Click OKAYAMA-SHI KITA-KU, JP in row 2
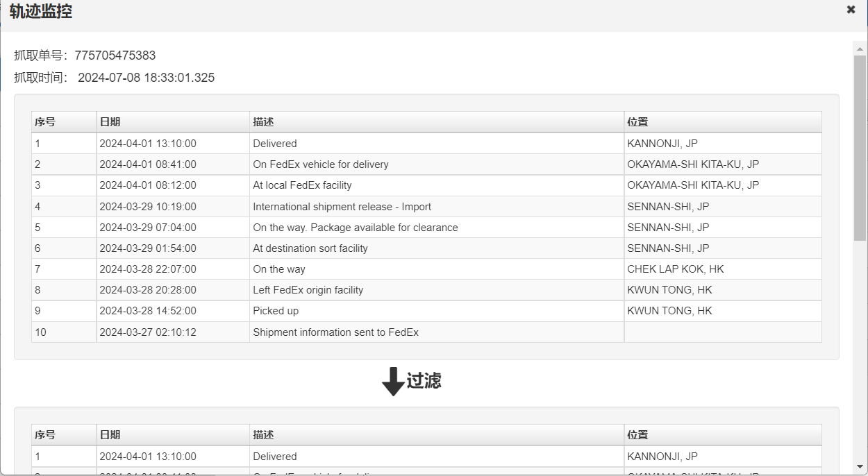868x476 pixels. (x=693, y=164)
